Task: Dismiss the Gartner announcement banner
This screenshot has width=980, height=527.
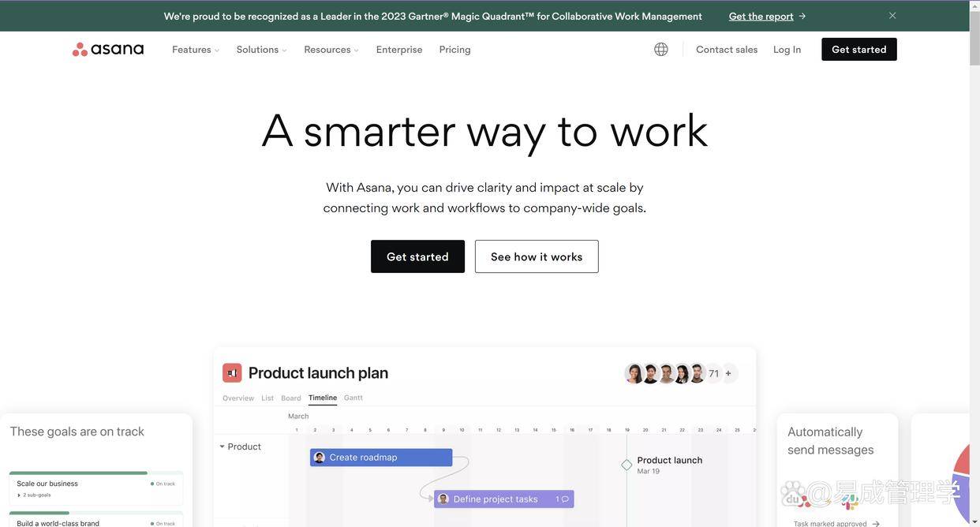Action: tap(892, 16)
